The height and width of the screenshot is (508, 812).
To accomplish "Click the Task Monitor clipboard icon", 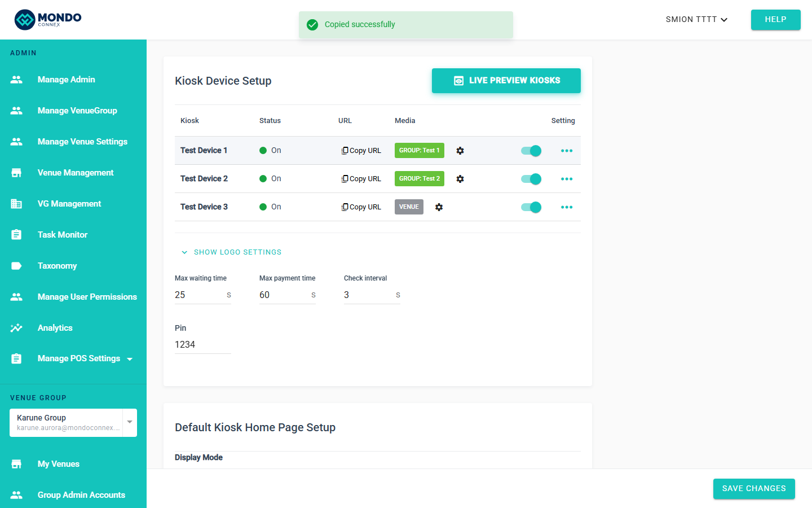I will [x=16, y=235].
